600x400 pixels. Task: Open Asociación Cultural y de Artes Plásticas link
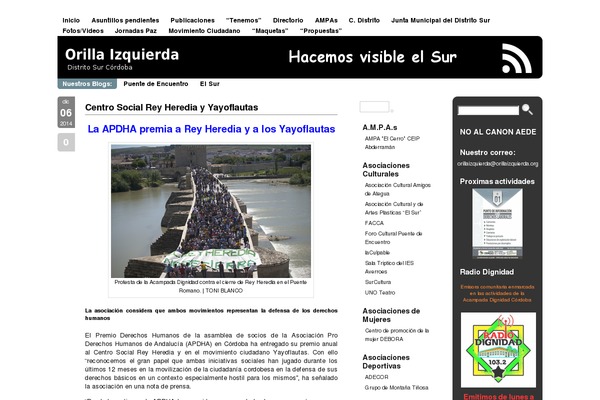tap(394, 208)
